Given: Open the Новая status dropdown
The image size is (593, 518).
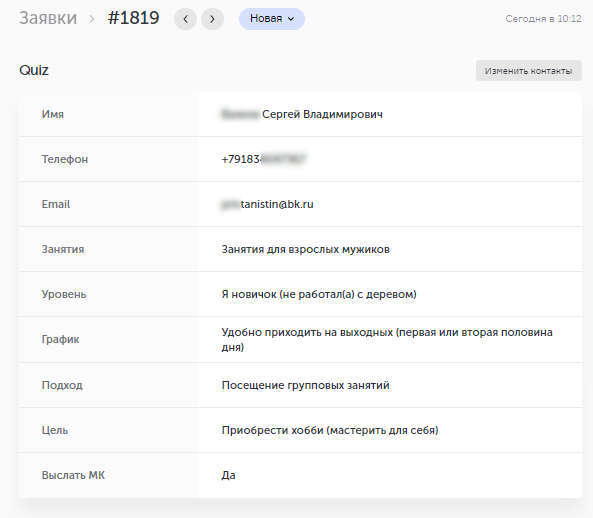Looking at the screenshot, I should pos(272,19).
